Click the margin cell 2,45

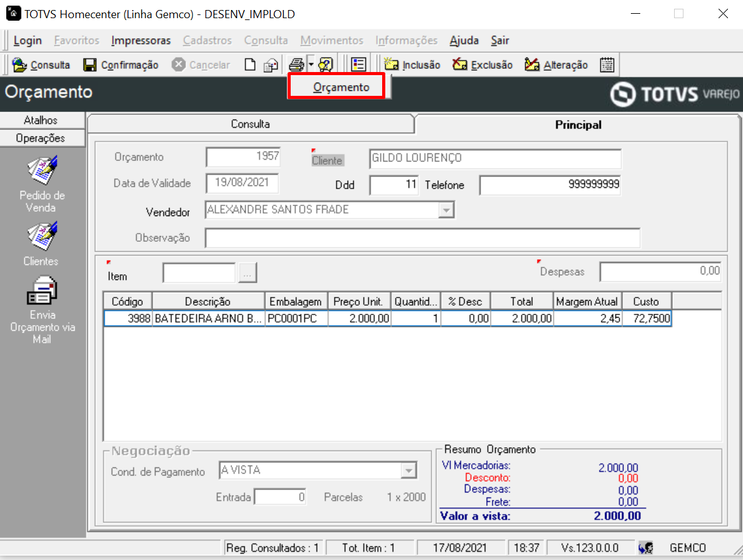click(587, 318)
